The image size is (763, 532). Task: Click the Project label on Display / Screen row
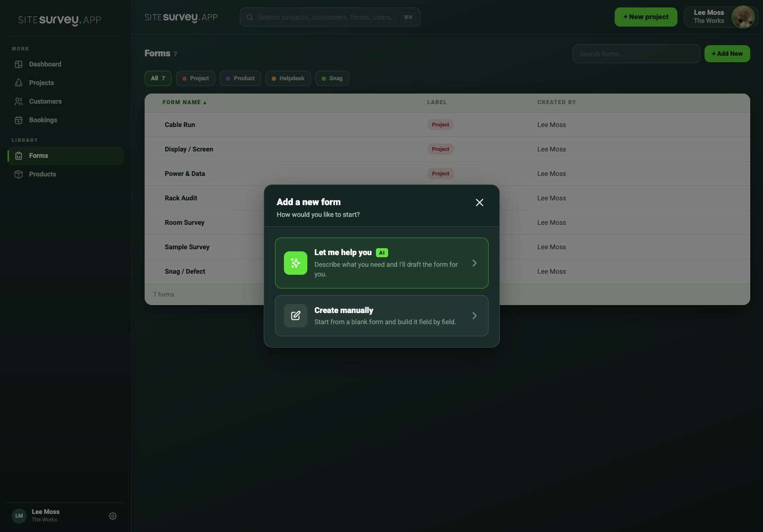[440, 149]
